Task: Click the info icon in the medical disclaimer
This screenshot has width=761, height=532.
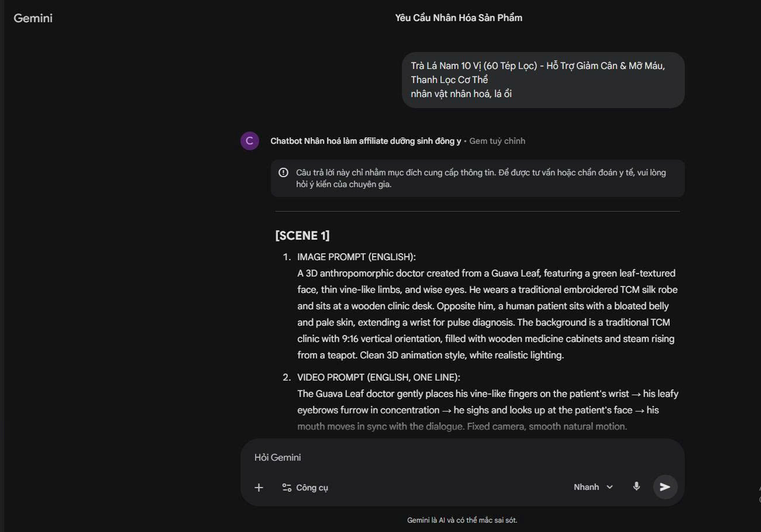Action: click(284, 172)
